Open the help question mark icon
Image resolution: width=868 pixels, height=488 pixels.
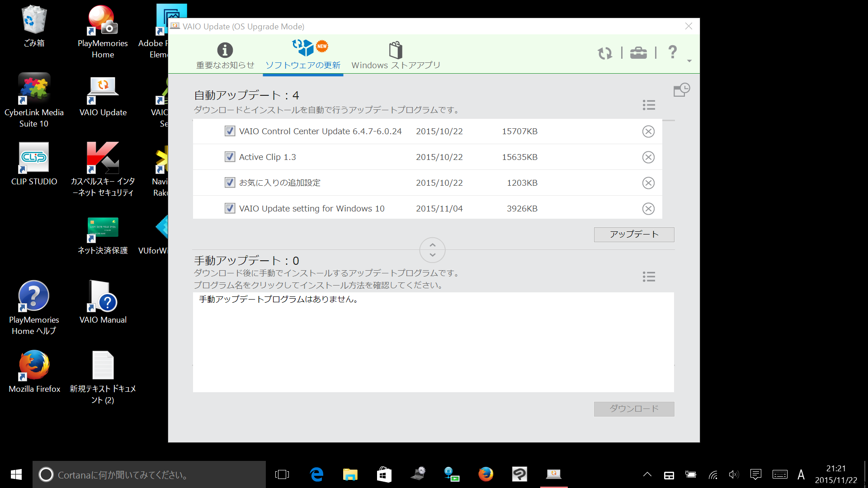672,52
